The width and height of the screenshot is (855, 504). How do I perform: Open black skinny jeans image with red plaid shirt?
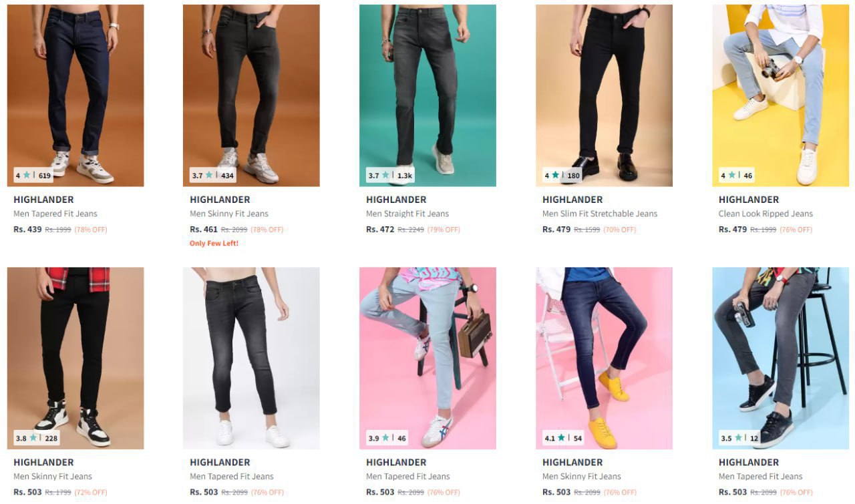pyautogui.click(x=75, y=358)
